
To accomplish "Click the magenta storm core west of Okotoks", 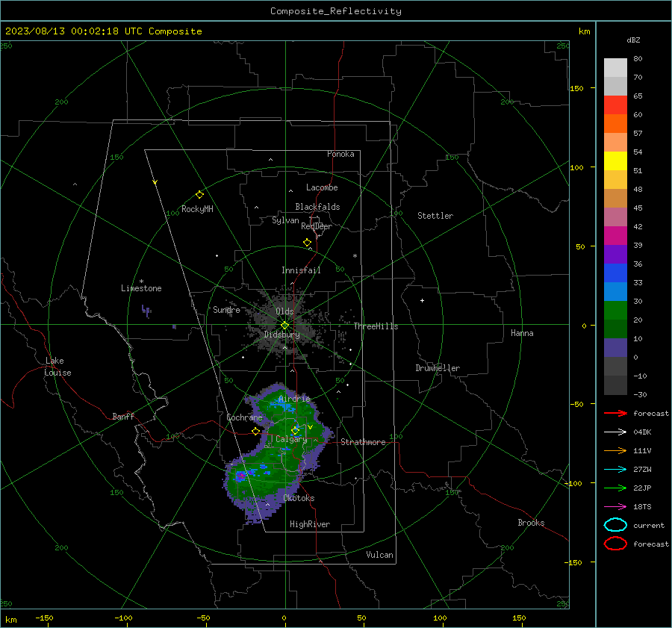I will tap(241, 476).
